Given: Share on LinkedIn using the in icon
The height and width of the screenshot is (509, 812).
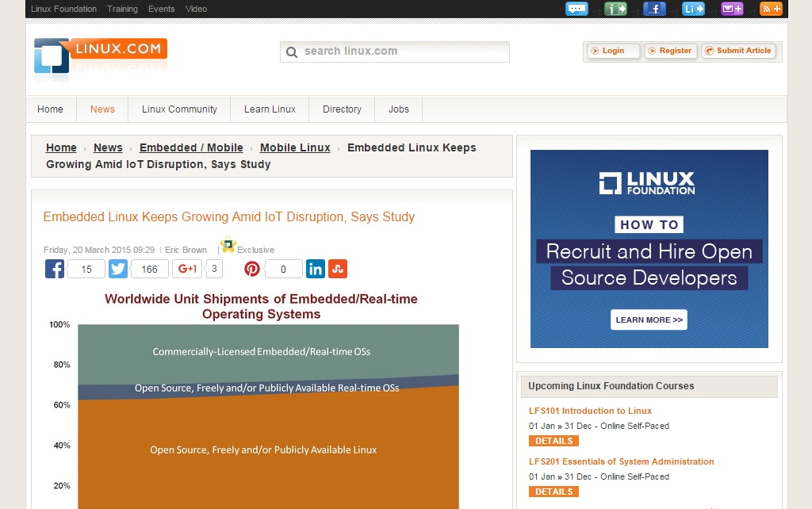Looking at the screenshot, I should pos(316,269).
